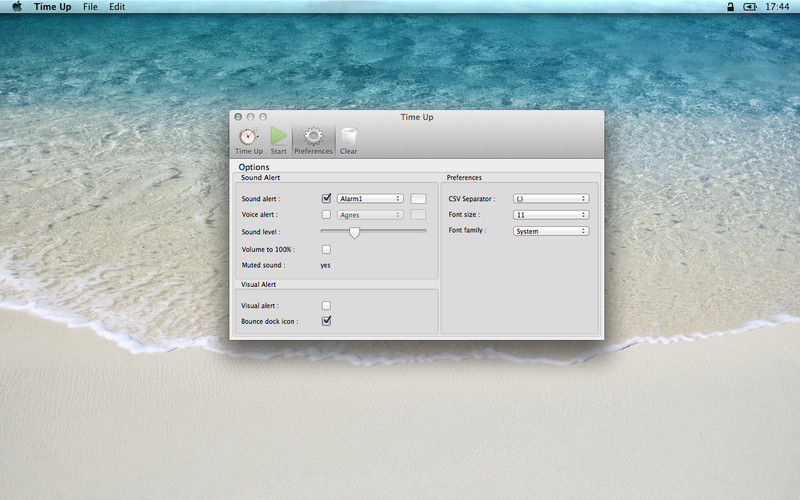Enable the Volume to 100% checkbox

pyautogui.click(x=326, y=249)
